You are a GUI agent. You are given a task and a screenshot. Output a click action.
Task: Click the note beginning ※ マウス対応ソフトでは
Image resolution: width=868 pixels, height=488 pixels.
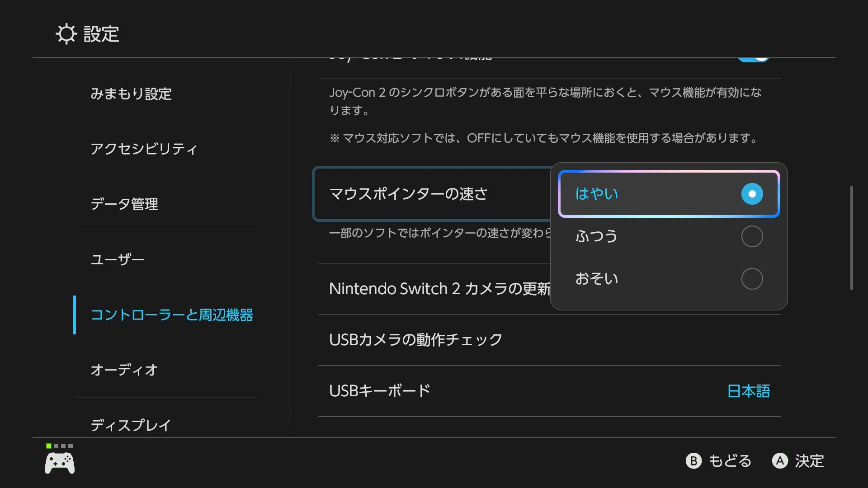(544, 138)
